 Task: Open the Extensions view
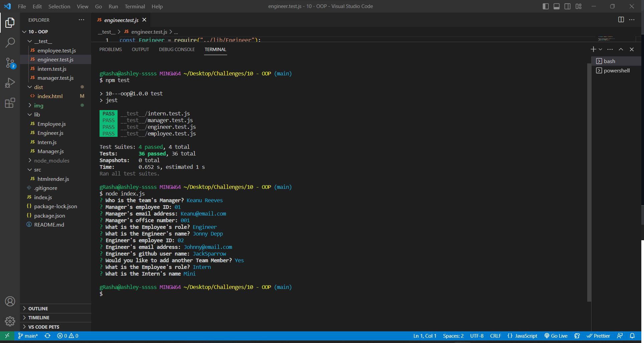10,103
